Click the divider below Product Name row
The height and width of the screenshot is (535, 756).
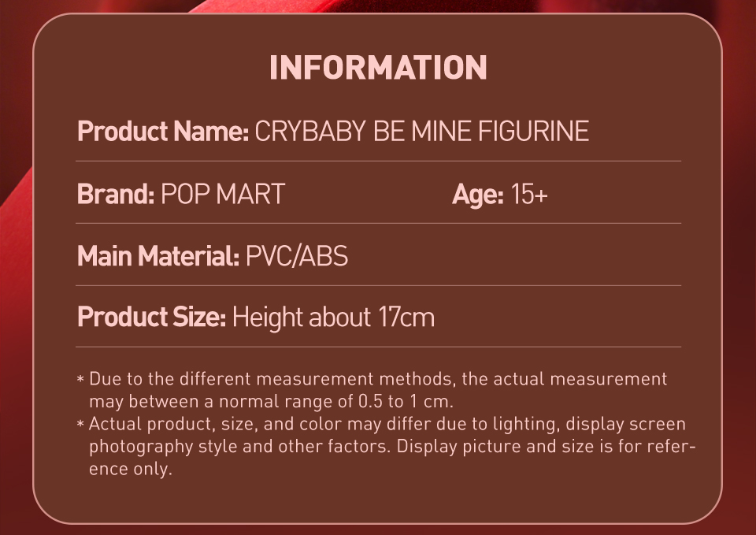coord(379,161)
